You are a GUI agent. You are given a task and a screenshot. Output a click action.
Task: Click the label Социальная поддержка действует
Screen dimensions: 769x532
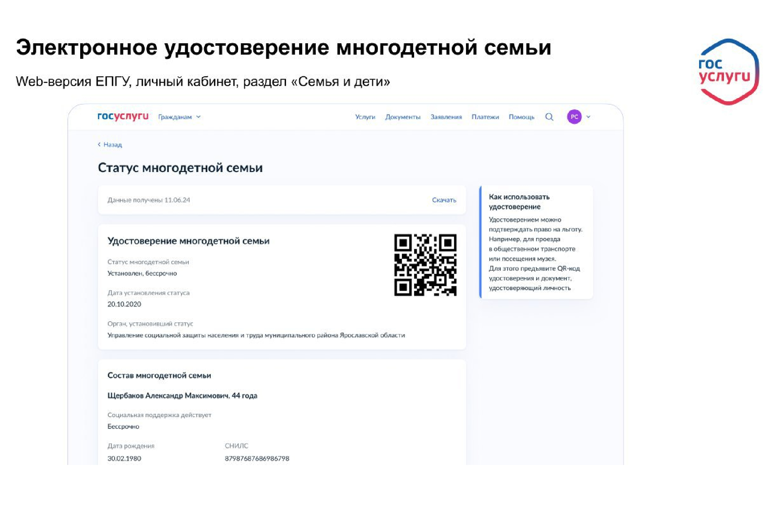click(159, 415)
